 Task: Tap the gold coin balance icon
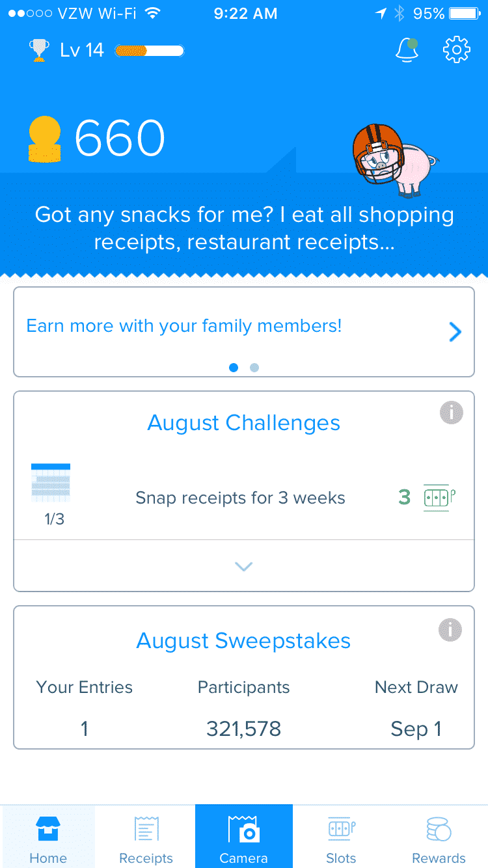pyautogui.click(x=45, y=139)
